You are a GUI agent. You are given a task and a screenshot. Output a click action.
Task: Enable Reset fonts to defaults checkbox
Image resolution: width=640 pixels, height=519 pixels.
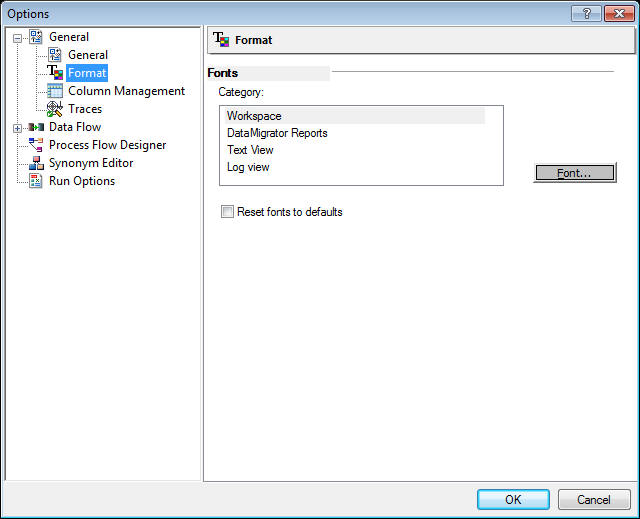227,212
